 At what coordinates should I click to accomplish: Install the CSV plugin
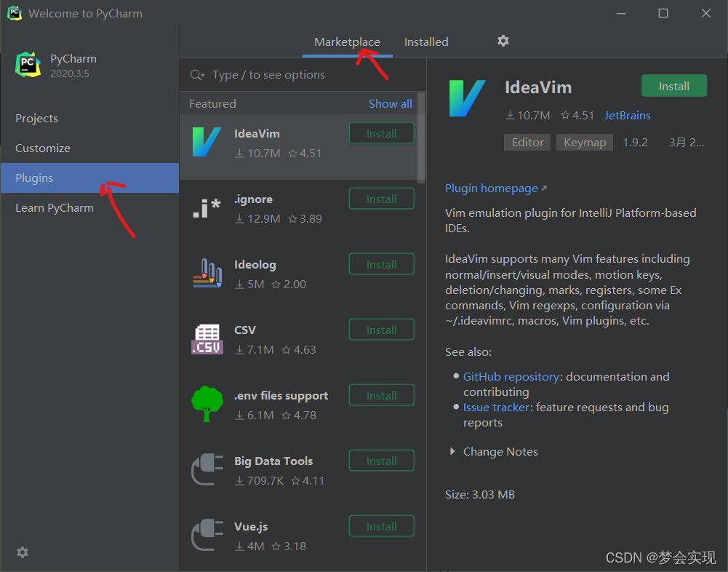382,330
